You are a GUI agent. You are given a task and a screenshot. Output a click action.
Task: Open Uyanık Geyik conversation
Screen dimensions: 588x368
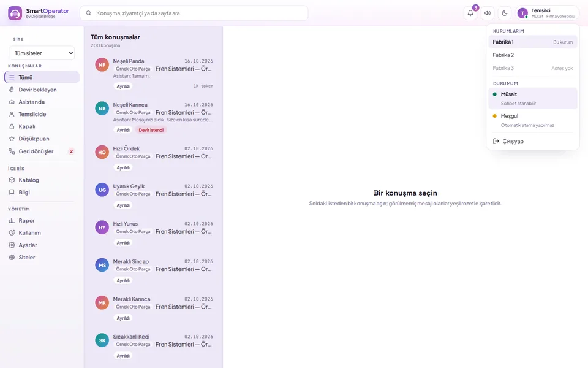[x=154, y=196]
